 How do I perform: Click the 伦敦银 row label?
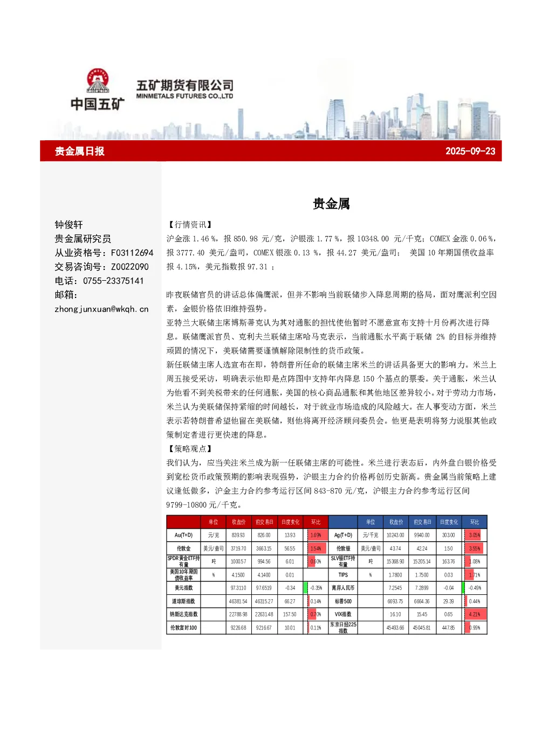tap(343, 549)
